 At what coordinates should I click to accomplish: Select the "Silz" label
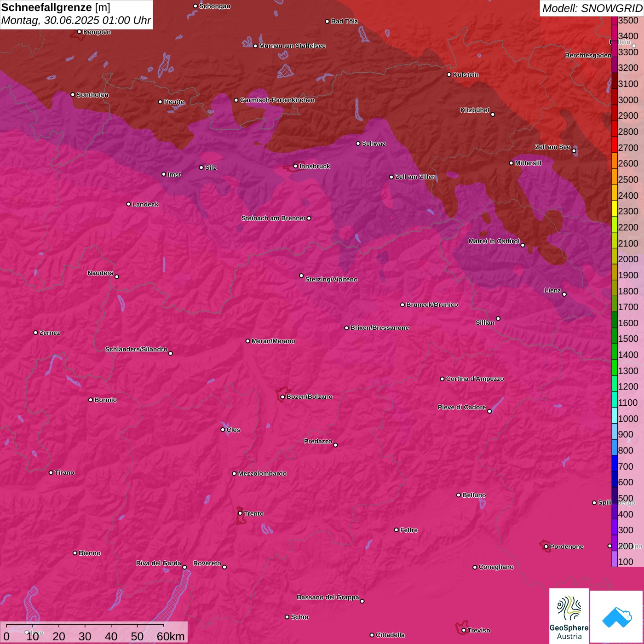click(211, 167)
